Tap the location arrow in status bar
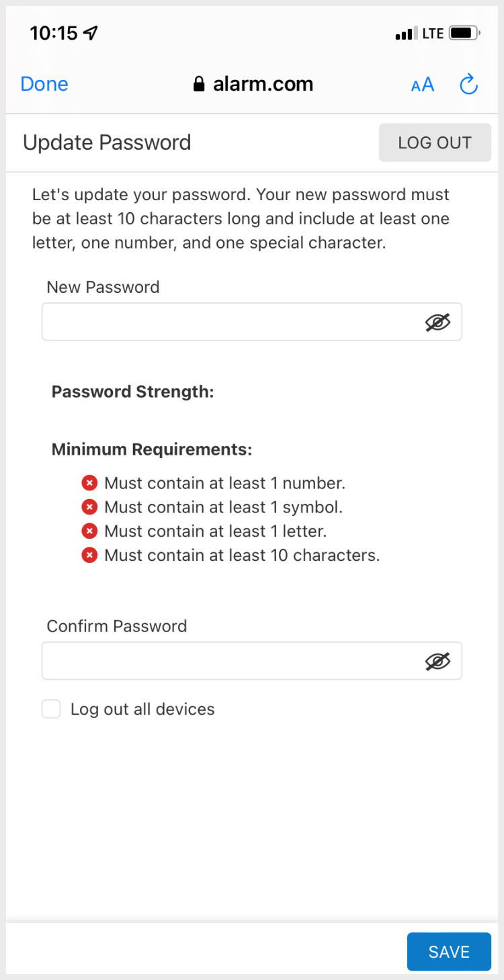504x980 pixels. click(90, 33)
